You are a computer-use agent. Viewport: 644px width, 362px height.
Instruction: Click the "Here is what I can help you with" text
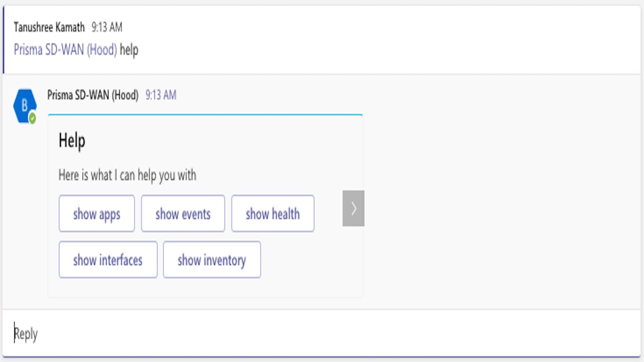click(127, 175)
